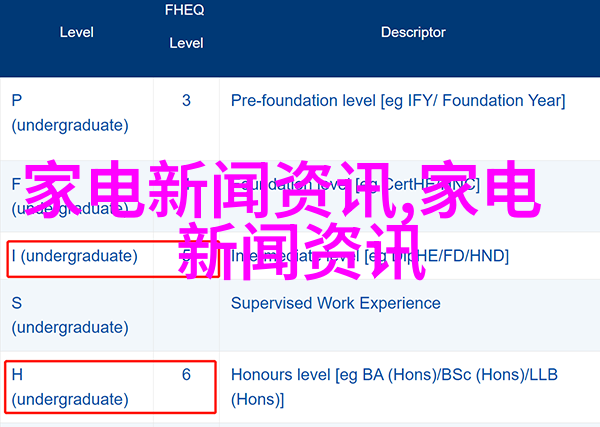Click the pink 家电新闻资讯 watermark first line
Screen dimensions: 600x427
(x=282, y=190)
